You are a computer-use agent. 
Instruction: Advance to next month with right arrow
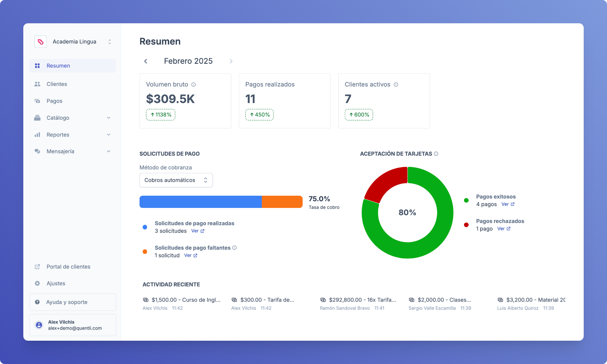231,61
